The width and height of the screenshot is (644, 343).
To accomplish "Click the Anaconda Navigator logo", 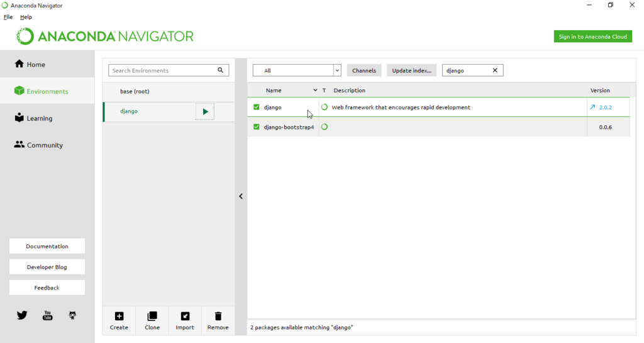I will click(105, 36).
